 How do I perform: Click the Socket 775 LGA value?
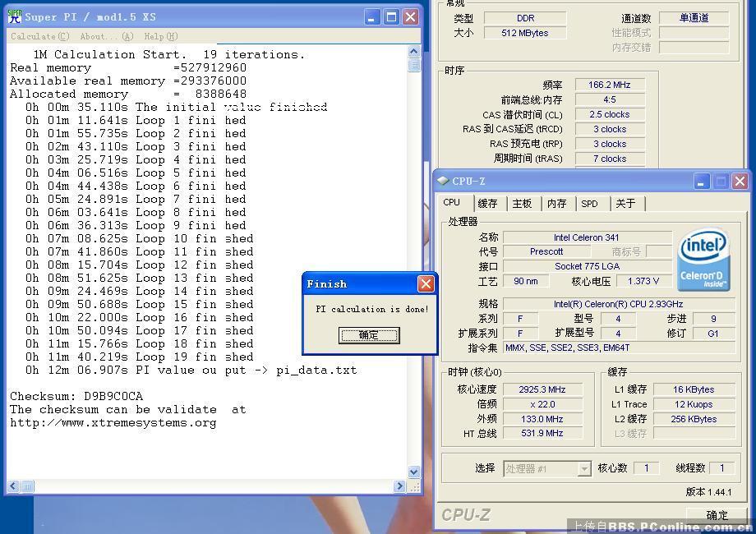(x=588, y=266)
